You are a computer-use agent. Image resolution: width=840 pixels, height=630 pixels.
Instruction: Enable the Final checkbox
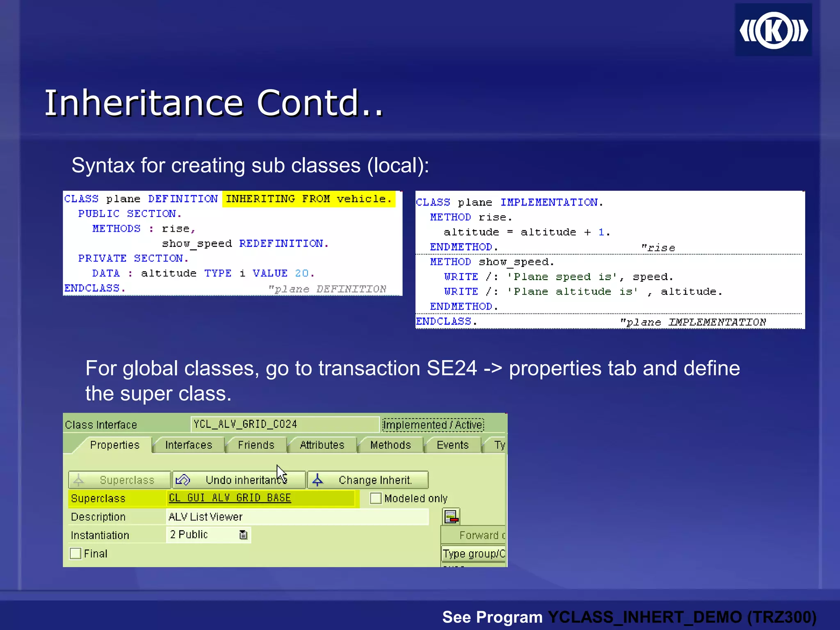(75, 554)
